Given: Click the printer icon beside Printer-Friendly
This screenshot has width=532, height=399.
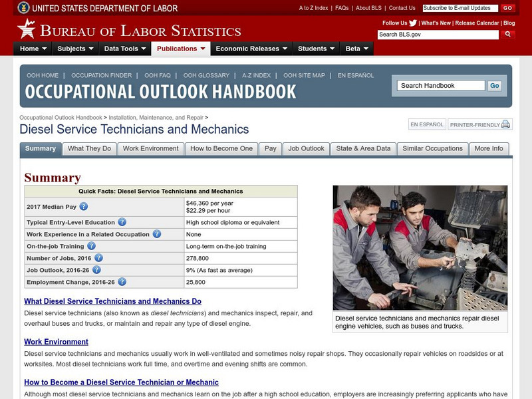Looking at the screenshot, I should [505, 124].
